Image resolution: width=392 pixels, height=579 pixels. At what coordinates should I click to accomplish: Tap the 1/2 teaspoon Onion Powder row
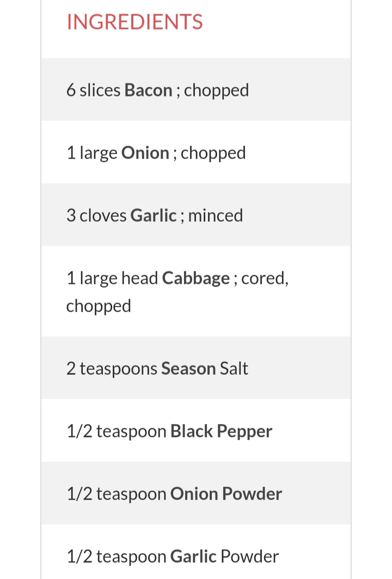point(196,493)
